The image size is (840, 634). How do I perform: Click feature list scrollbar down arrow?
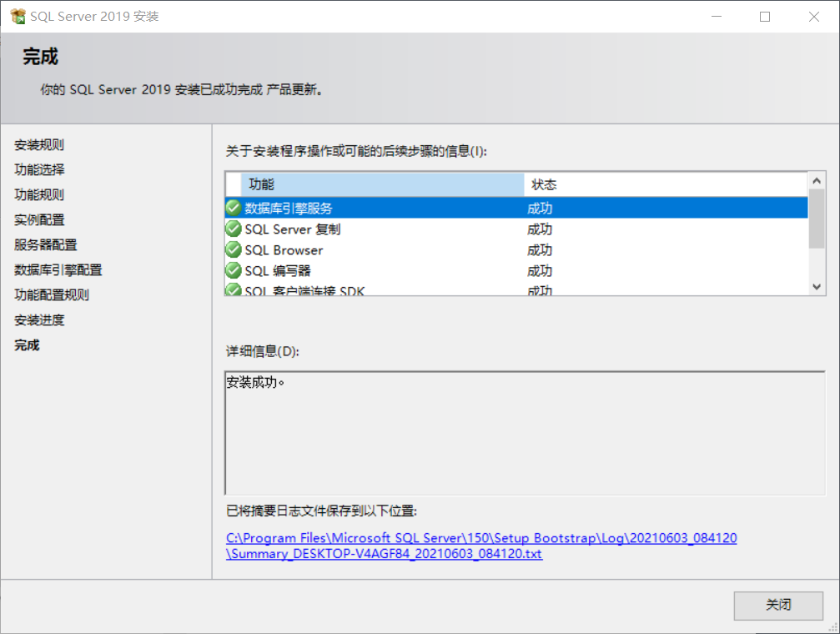pos(817,287)
